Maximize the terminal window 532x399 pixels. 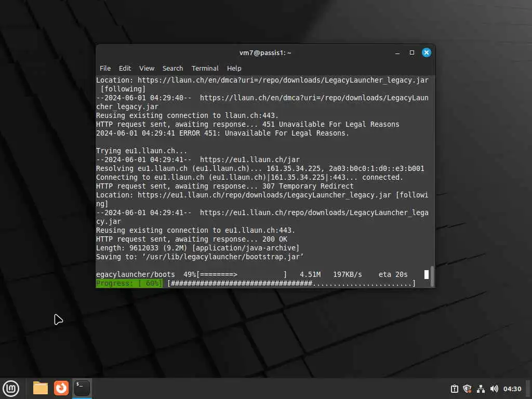click(412, 52)
